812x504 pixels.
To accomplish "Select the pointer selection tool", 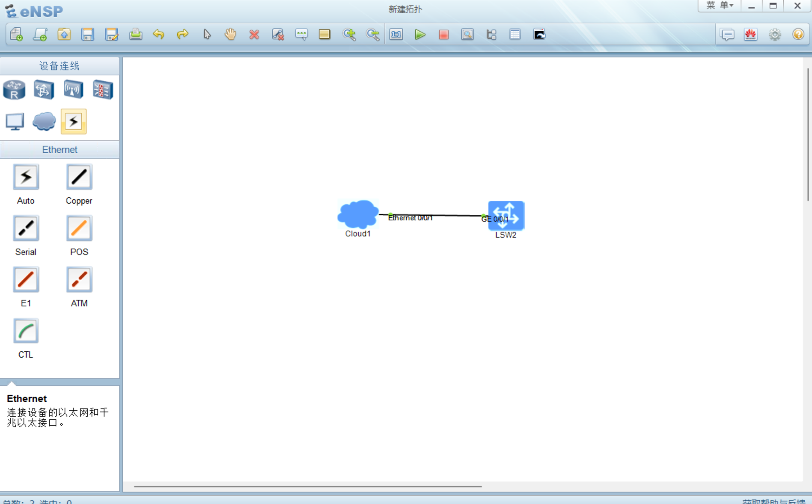I will pos(207,34).
